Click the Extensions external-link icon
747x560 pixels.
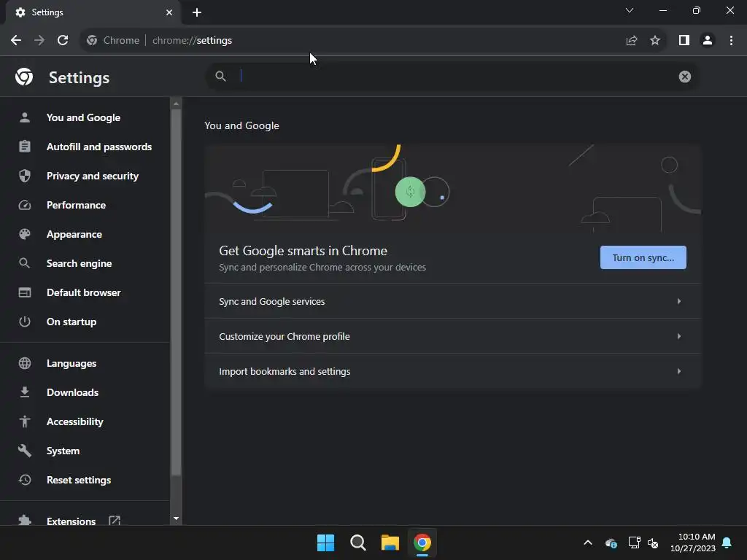[115, 521]
